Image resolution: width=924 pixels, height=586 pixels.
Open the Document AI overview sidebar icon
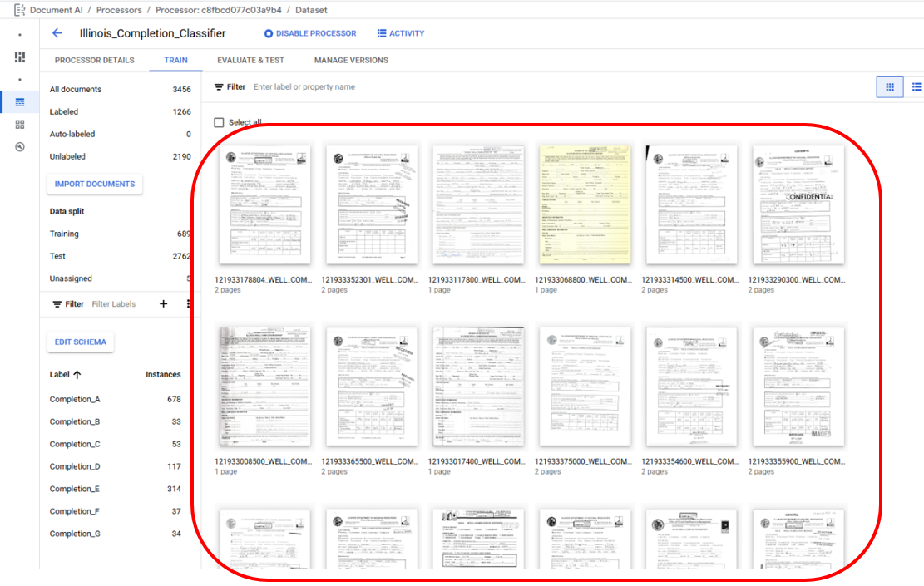click(20, 57)
